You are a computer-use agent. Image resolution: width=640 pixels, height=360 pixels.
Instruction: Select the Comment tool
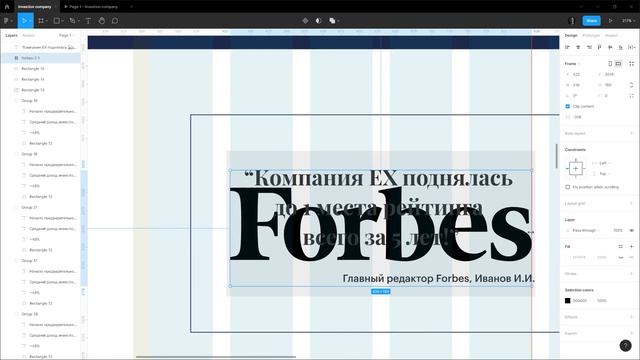pos(115,20)
